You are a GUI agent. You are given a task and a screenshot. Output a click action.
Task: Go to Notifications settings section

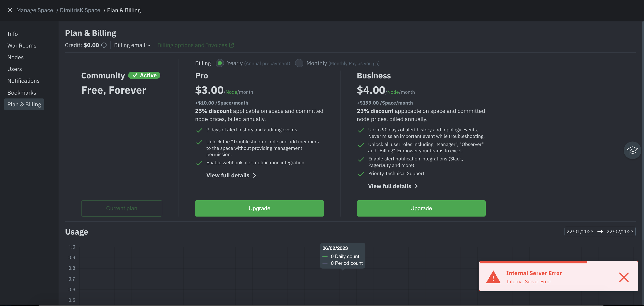tap(23, 81)
